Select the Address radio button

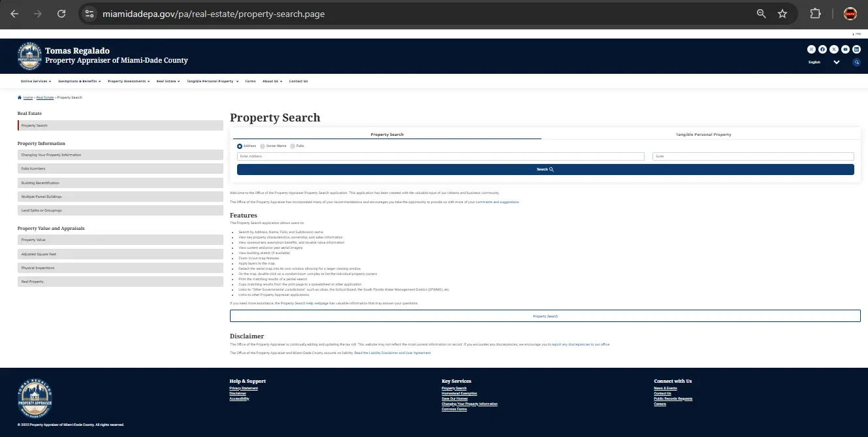click(240, 146)
